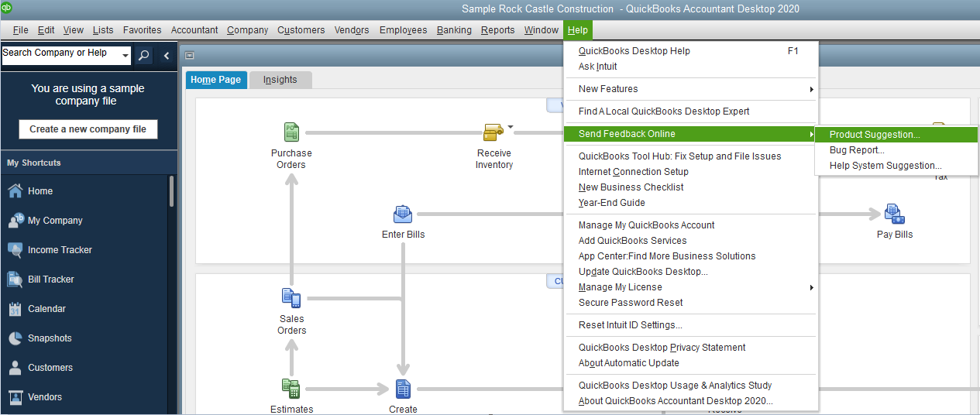
Task: Open the File menu
Action: click(x=21, y=30)
